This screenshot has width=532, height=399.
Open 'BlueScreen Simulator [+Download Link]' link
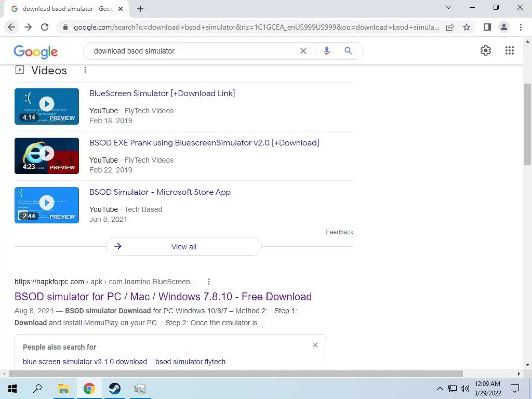point(162,94)
